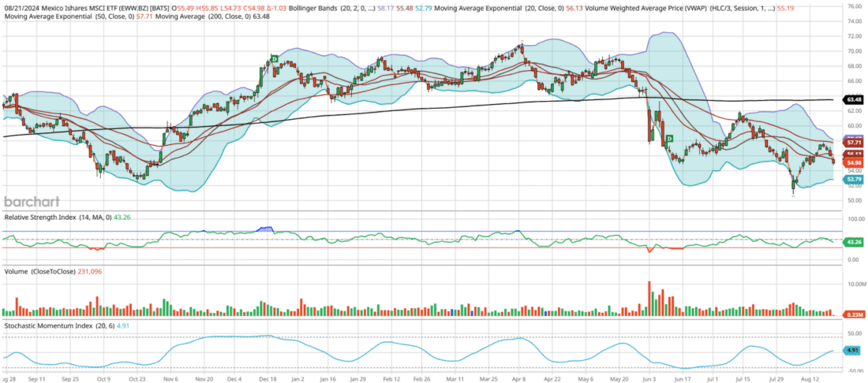868x383 pixels.
Task: Click the Volume (CloseToClose) pane label
Action: point(40,272)
